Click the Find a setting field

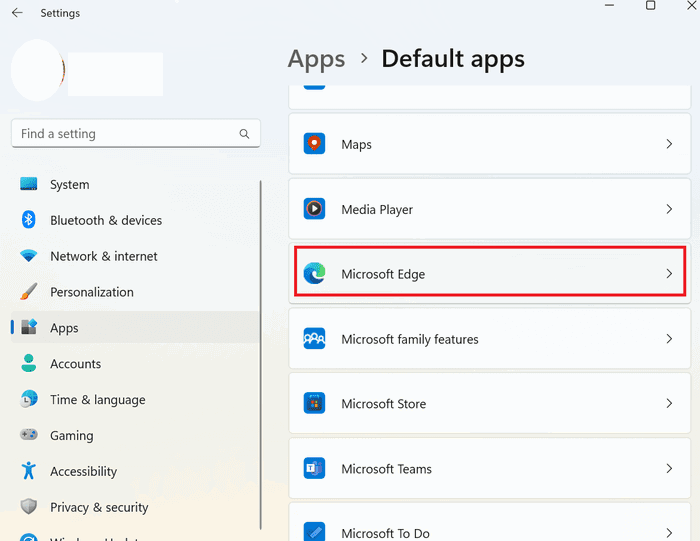pyautogui.click(x=136, y=133)
